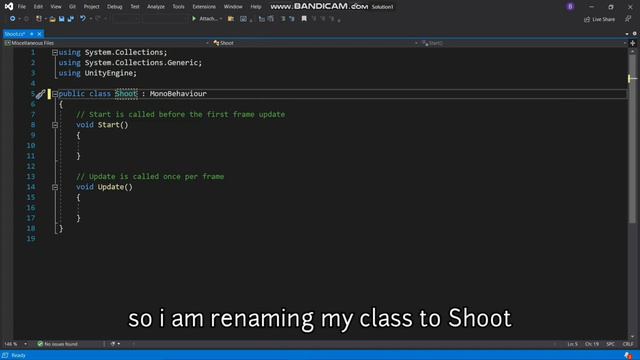Open the Start() member navigation dropdown
This screenshot has height=360, width=640.
pyautogui.click(x=524, y=43)
